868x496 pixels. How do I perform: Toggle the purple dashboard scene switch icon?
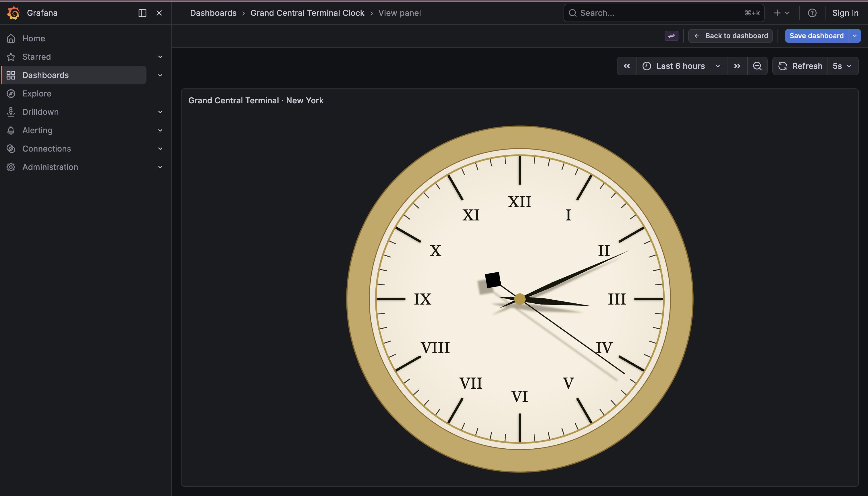coord(671,36)
